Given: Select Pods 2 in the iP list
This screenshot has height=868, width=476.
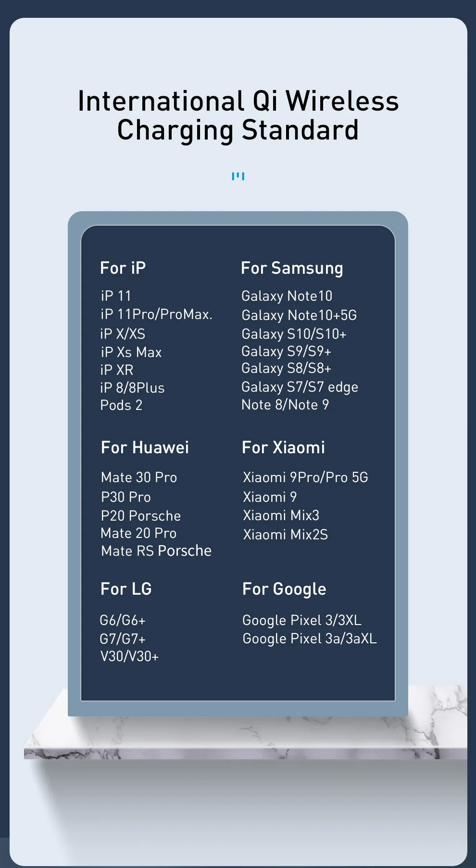Looking at the screenshot, I should tap(121, 405).
